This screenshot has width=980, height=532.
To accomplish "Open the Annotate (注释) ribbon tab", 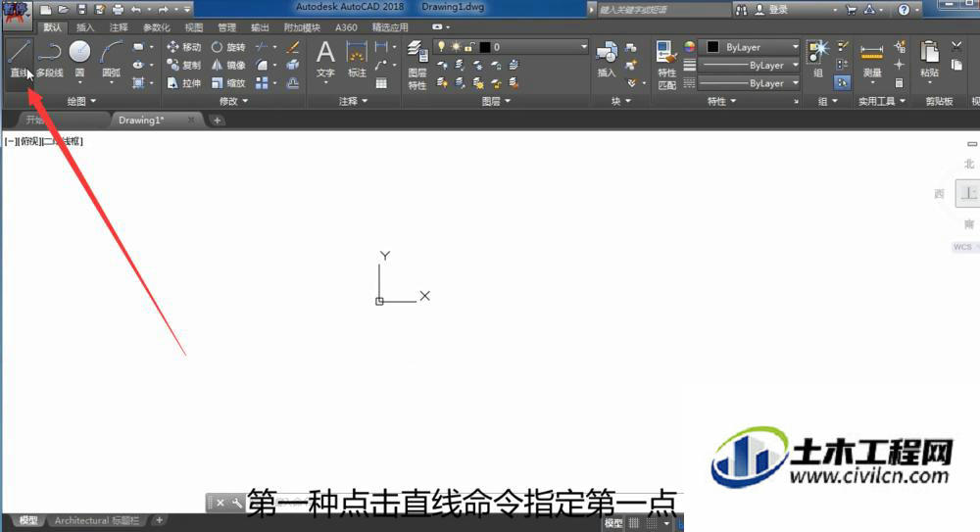I will pyautogui.click(x=119, y=27).
